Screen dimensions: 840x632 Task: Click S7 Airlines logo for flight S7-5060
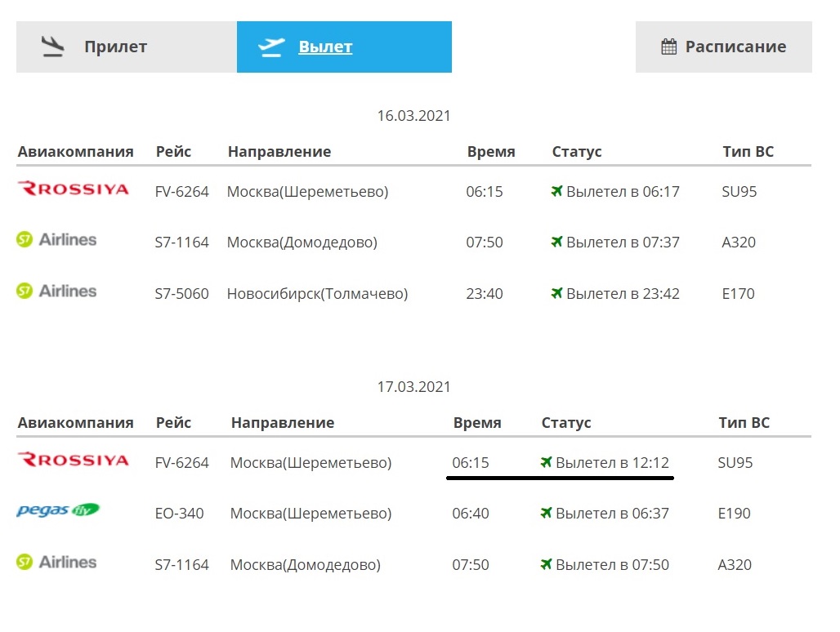click(x=56, y=292)
